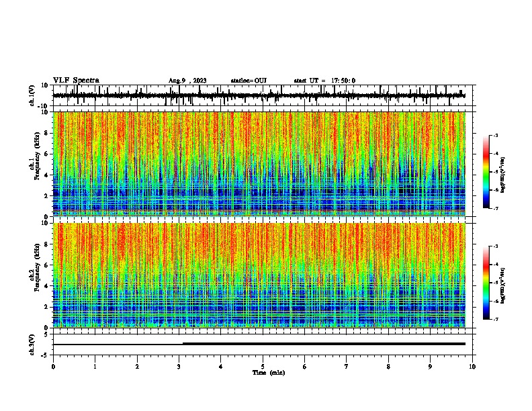Click time axis tick label "8"
This screenshot has height=411, width=532.
pos(388,367)
